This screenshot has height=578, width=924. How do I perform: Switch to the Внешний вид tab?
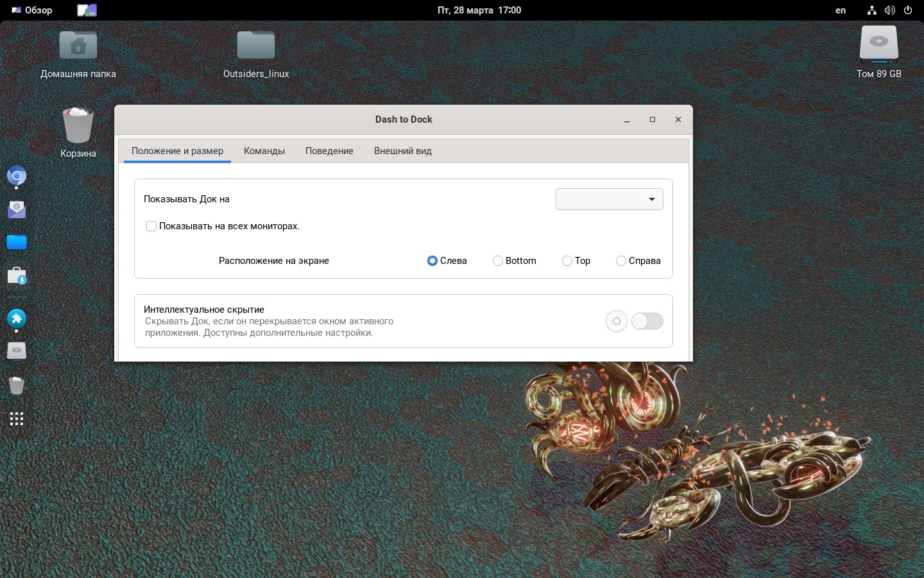[403, 151]
